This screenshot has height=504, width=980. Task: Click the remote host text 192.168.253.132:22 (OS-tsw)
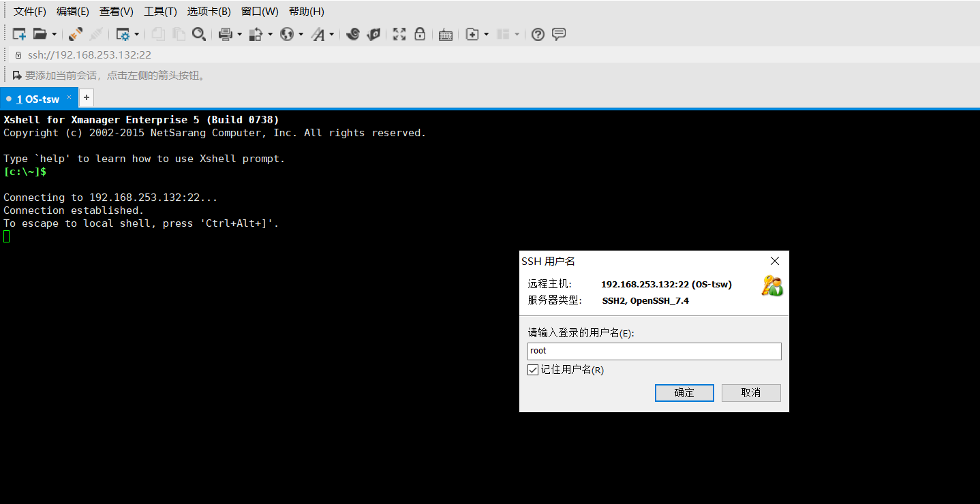[x=667, y=285]
